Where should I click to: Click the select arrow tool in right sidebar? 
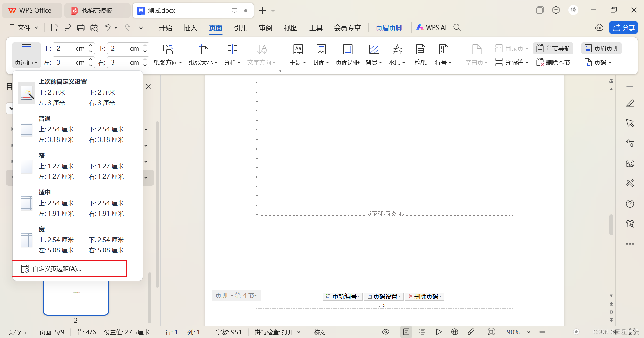(630, 123)
